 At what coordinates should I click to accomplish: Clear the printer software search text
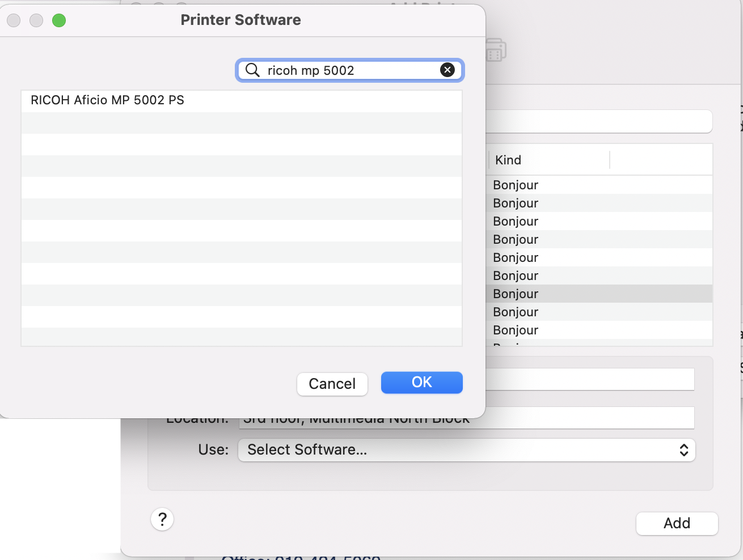coord(448,70)
